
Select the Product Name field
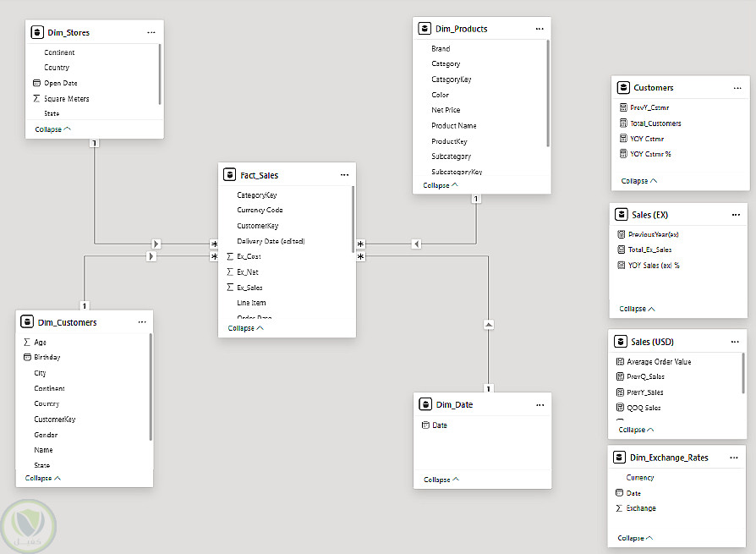point(454,126)
